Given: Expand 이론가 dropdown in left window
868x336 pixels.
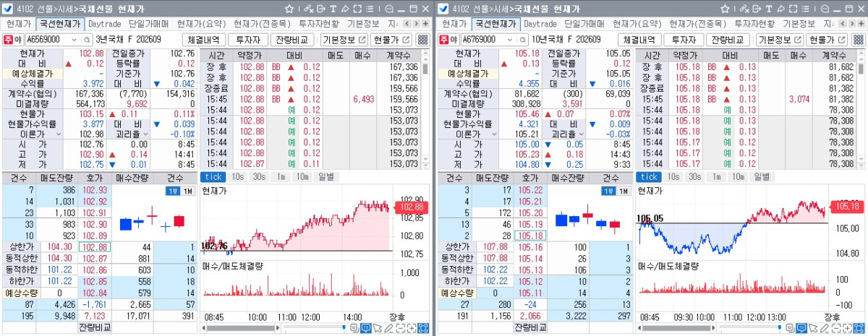Looking at the screenshot, I should pyautogui.click(x=58, y=134).
